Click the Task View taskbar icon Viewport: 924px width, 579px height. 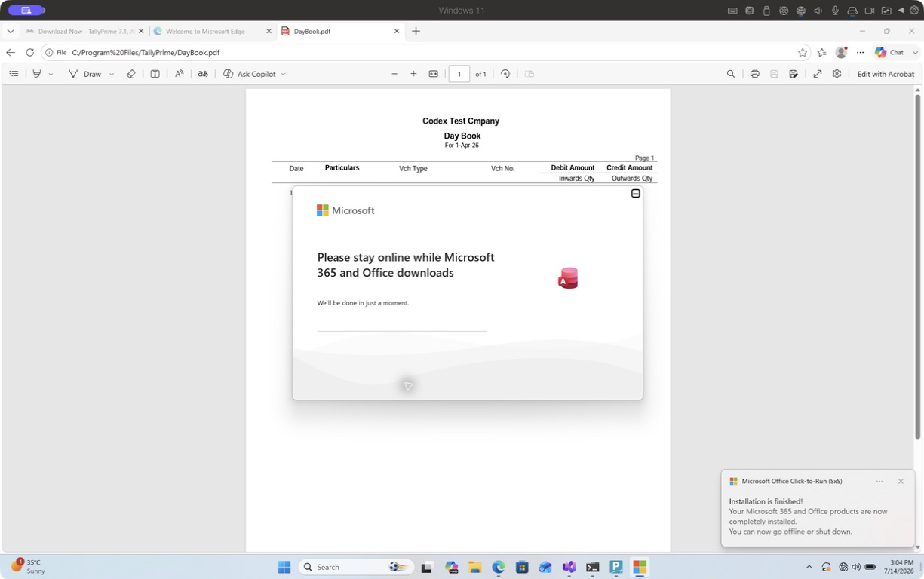pyautogui.click(x=427, y=567)
